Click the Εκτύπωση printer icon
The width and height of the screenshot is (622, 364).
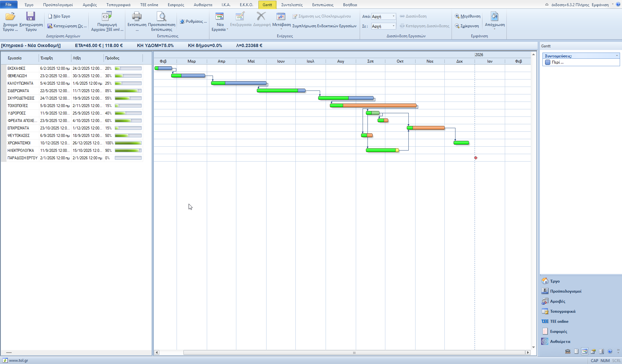[x=137, y=17]
